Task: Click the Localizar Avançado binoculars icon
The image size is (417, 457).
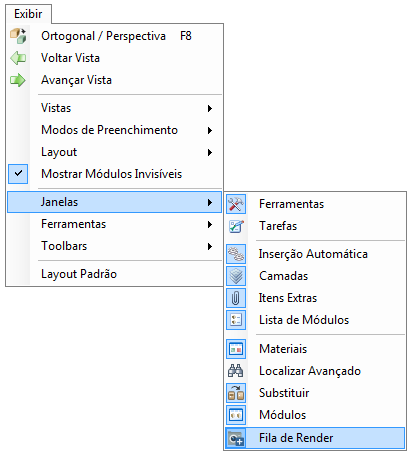Action: [236, 371]
